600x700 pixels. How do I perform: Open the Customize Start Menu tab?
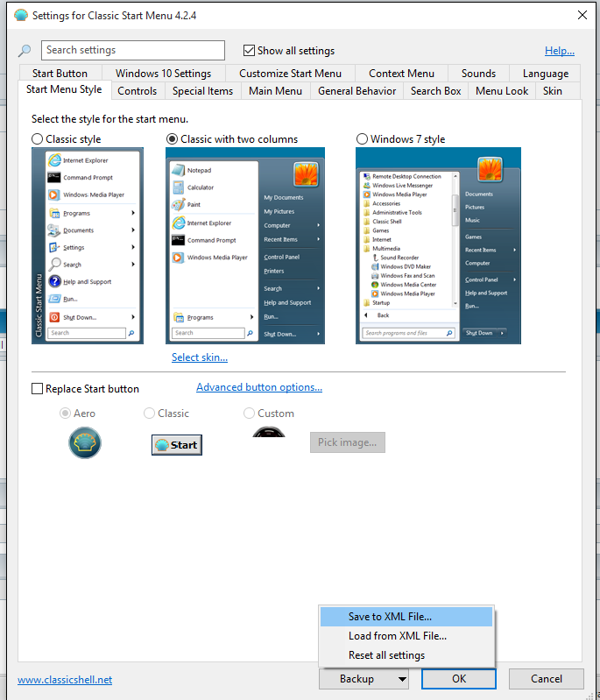click(x=290, y=74)
